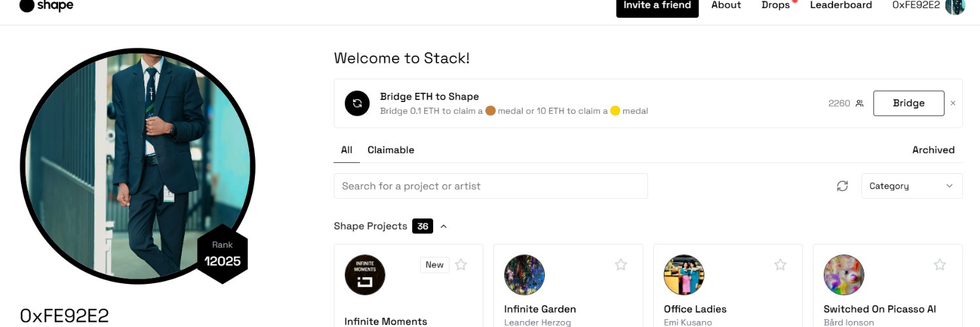
Task: Click the Invite a friend button
Action: [x=657, y=7]
